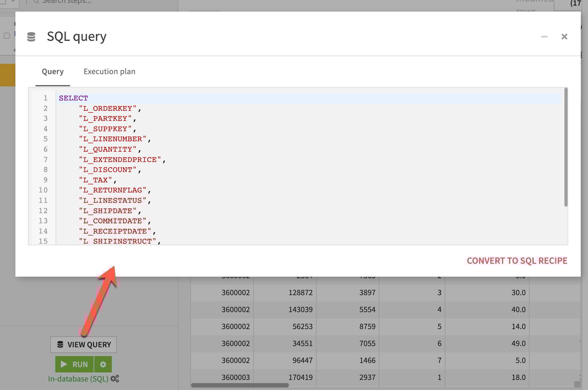This screenshot has height=390, width=588.
Task: Switch to the Query tab
Action: [x=53, y=72]
